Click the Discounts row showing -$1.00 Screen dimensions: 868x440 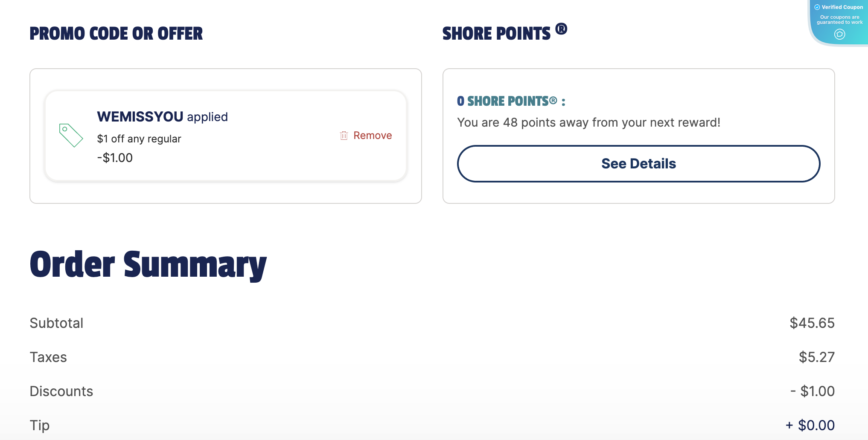[812, 391]
